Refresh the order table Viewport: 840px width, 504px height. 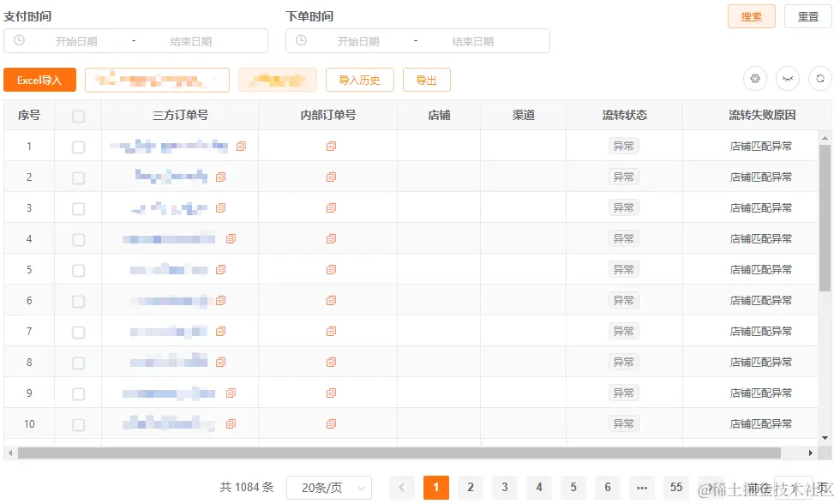[820, 79]
